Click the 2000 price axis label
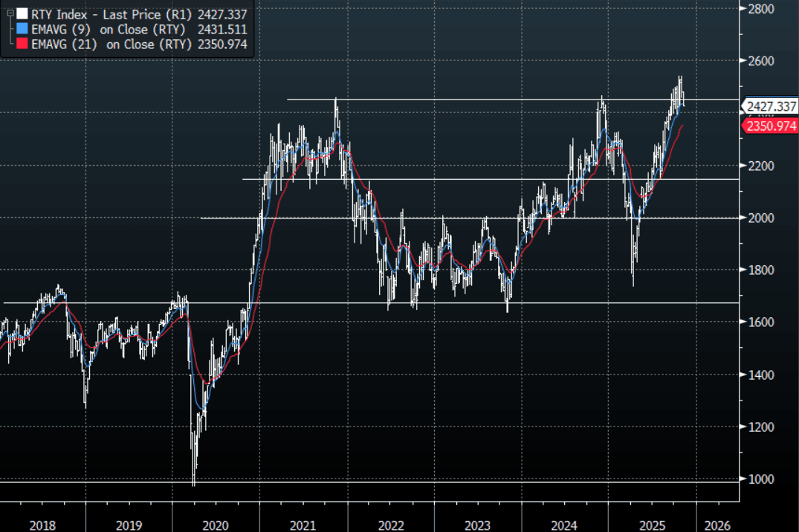Screen dimensions: 799x532 point(763,218)
